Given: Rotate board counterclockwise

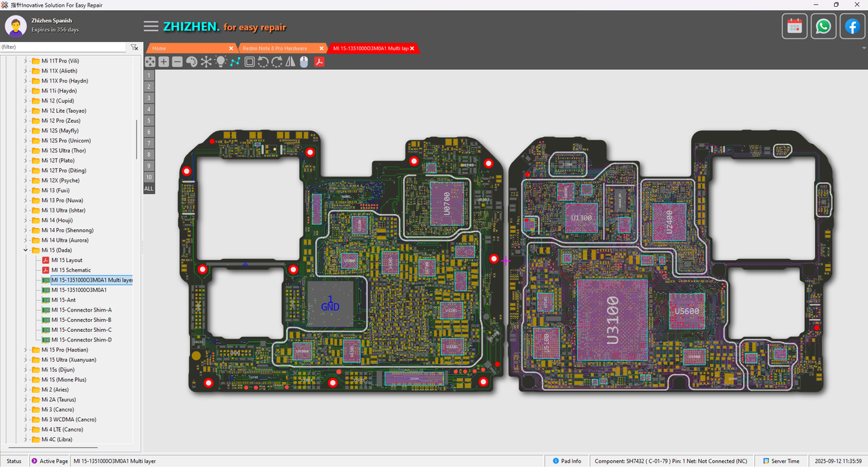Looking at the screenshot, I should 263,62.
